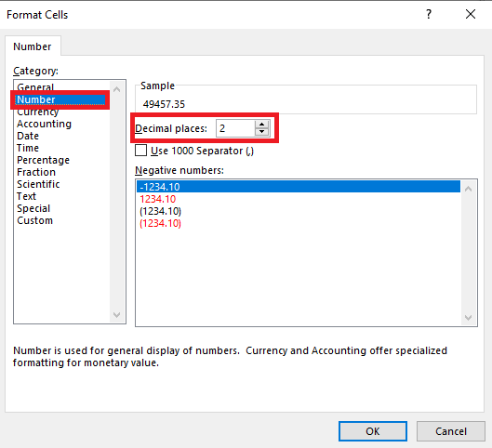Click inside the Decimal places field
492x448 pixels.
click(x=235, y=128)
